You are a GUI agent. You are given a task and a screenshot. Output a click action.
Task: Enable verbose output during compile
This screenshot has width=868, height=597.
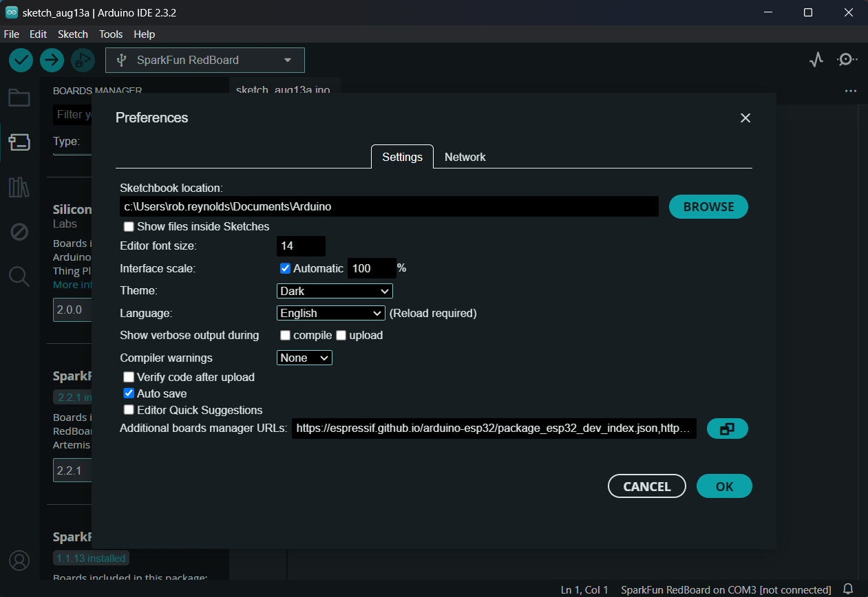[285, 335]
